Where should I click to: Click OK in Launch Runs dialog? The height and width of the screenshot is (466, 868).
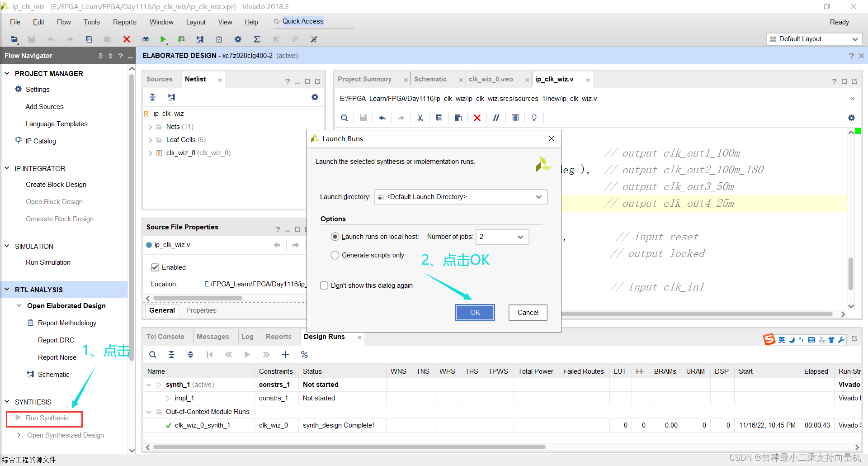point(475,313)
